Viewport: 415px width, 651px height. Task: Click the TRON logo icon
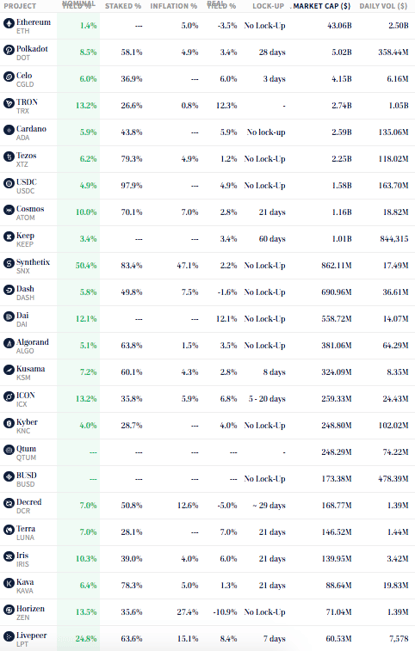(x=9, y=103)
